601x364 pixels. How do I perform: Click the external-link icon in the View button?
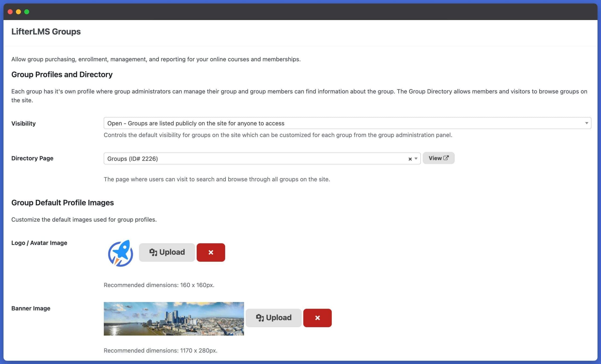(446, 158)
